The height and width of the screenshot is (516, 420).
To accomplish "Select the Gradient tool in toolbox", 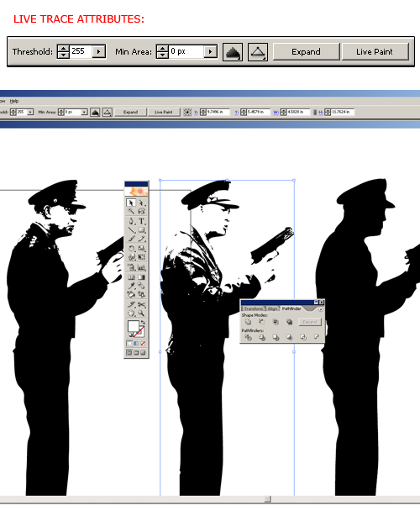I will (141, 277).
